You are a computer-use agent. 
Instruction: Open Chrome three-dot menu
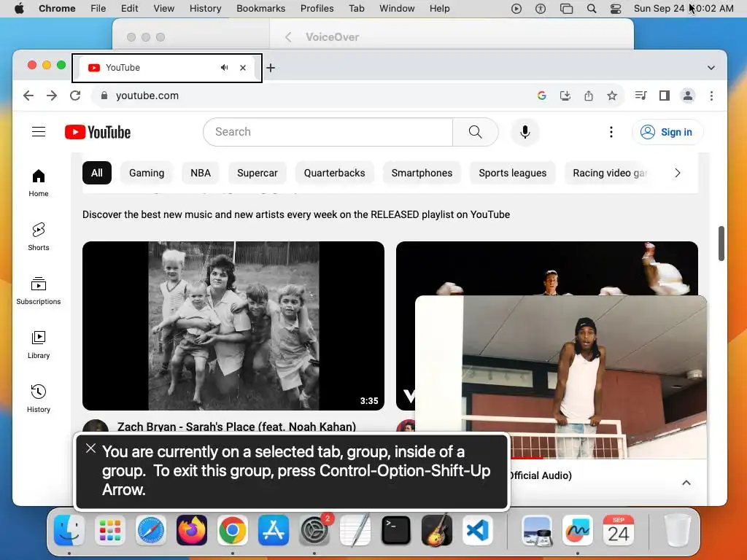pyautogui.click(x=711, y=96)
